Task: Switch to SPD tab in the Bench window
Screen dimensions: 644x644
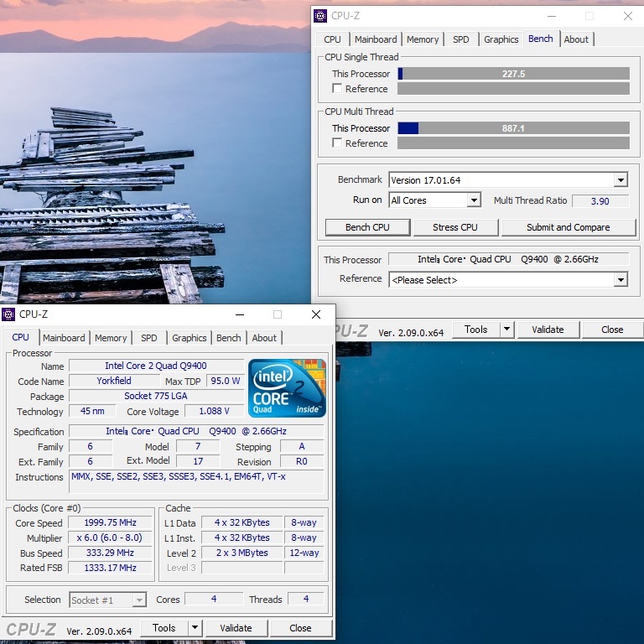Action: pyautogui.click(x=461, y=39)
